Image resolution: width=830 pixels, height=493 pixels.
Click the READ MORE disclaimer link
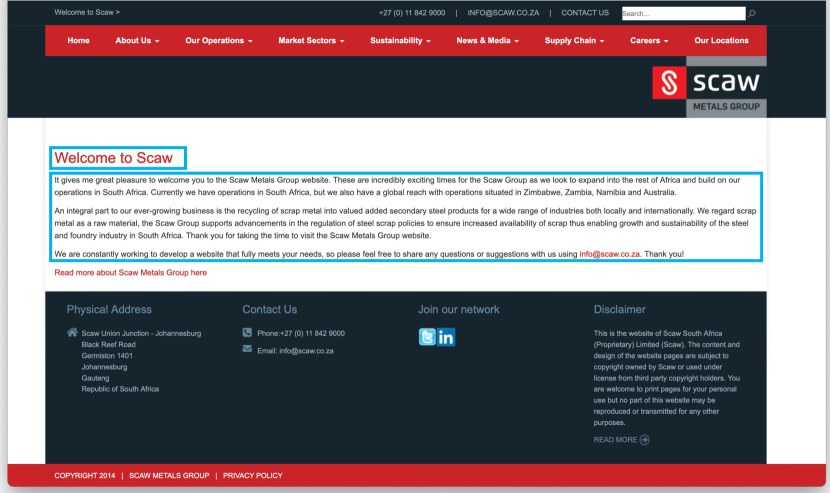(x=615, y=440)
